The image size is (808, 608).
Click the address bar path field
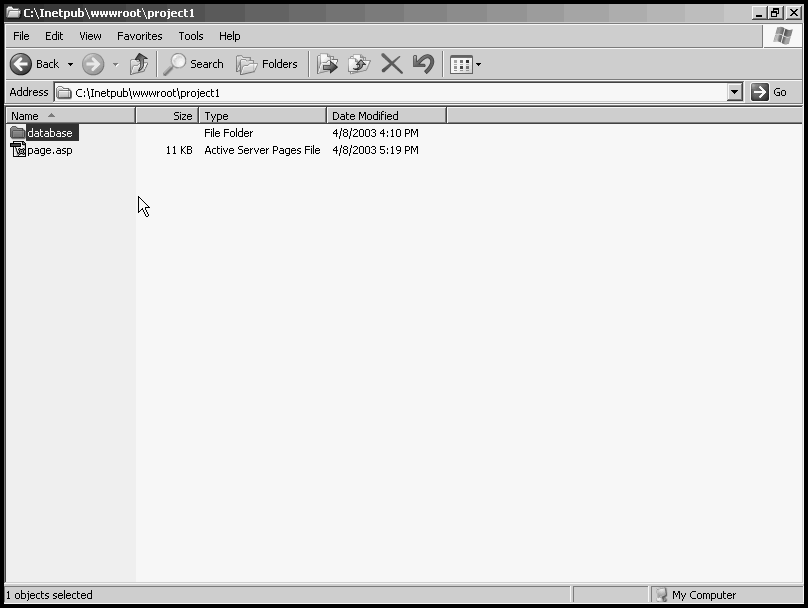391,93
